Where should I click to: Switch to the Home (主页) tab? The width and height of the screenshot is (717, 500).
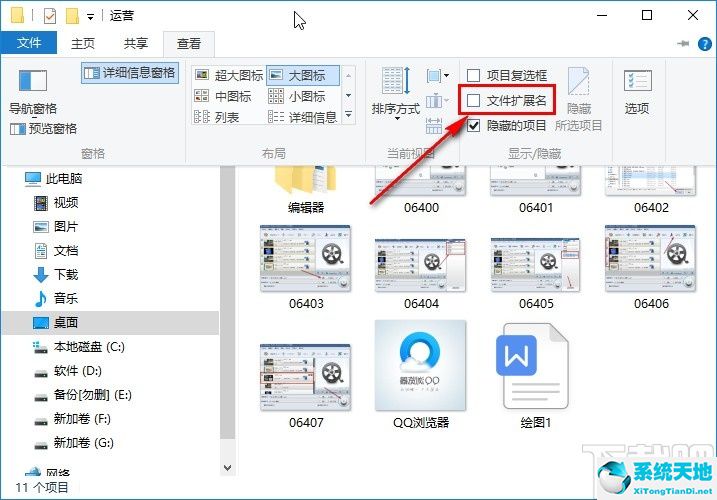[83, 43]
